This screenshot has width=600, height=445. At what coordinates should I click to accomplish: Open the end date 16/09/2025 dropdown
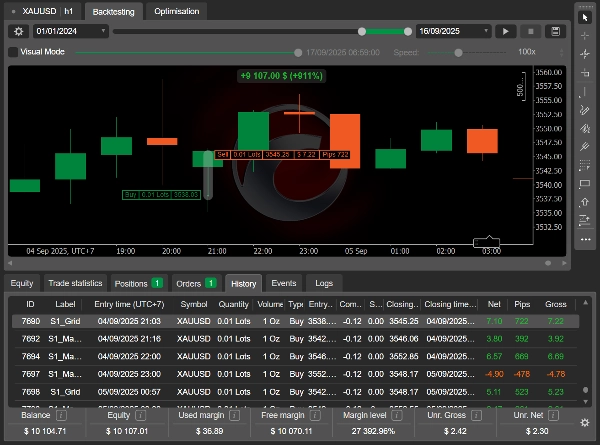[x=453, y=31]
